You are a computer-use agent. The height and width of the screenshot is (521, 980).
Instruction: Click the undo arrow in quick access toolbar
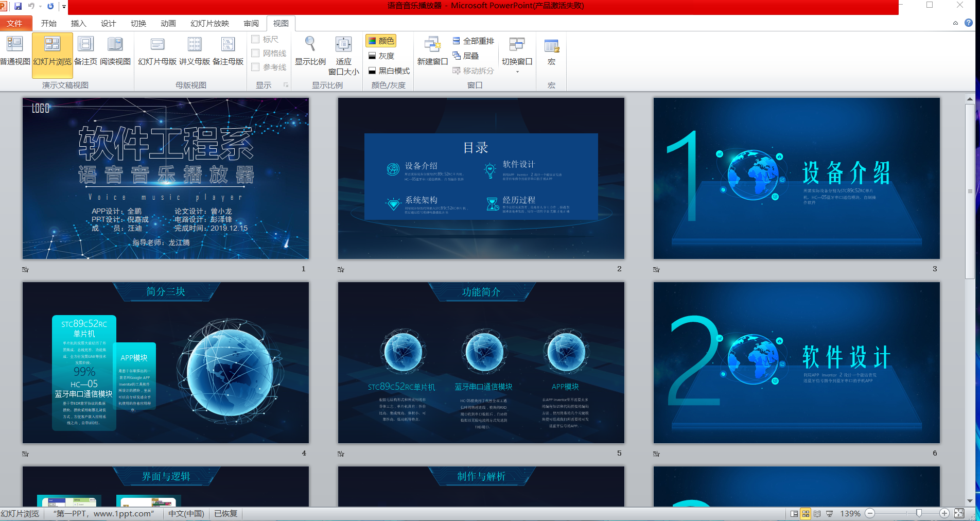click(31, 6)
